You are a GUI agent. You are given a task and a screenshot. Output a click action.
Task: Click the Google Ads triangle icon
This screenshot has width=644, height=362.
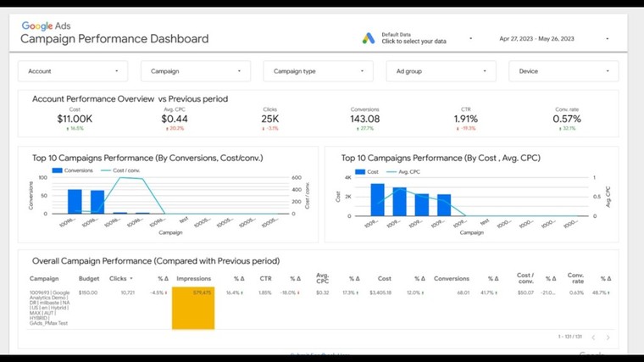point(369,38)
